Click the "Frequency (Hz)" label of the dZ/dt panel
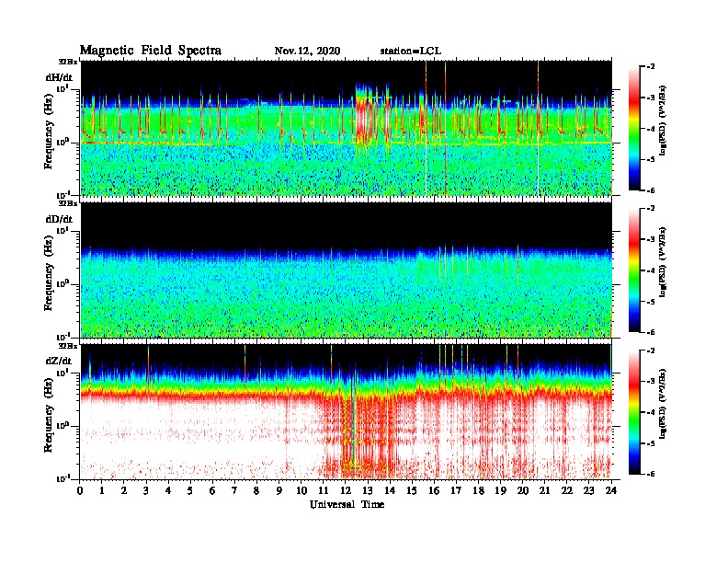Image resolution: width=728 pixels, height=563 pixels. (49, 416)
